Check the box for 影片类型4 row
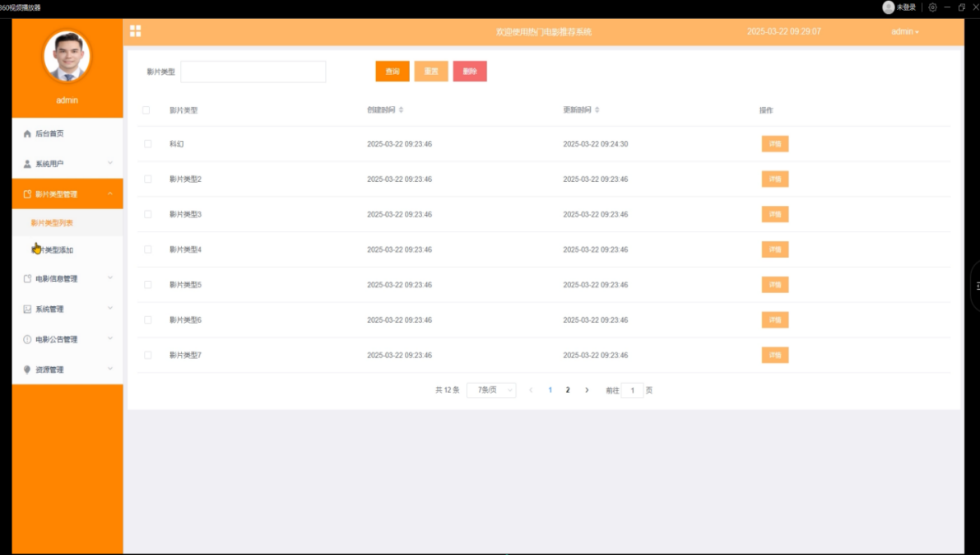Image resolution: width=980 pixels, height=555 pixels. pyautogui.click(x=148, y=249)
